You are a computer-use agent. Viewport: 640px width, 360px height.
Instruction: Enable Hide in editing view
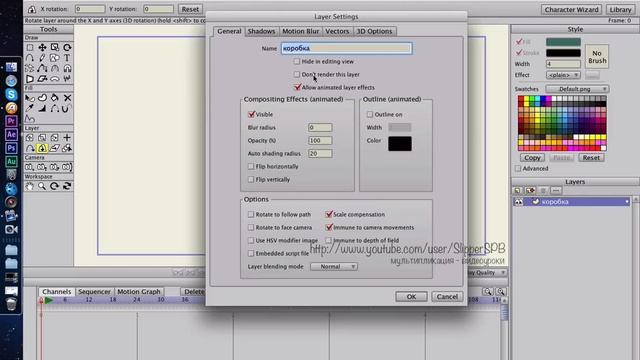coord(297,61)
